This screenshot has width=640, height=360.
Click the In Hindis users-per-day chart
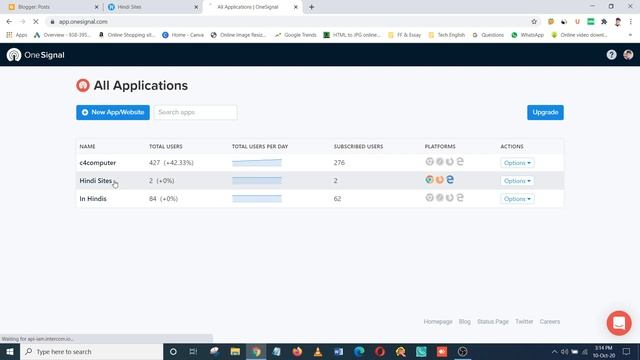[257, 199]
